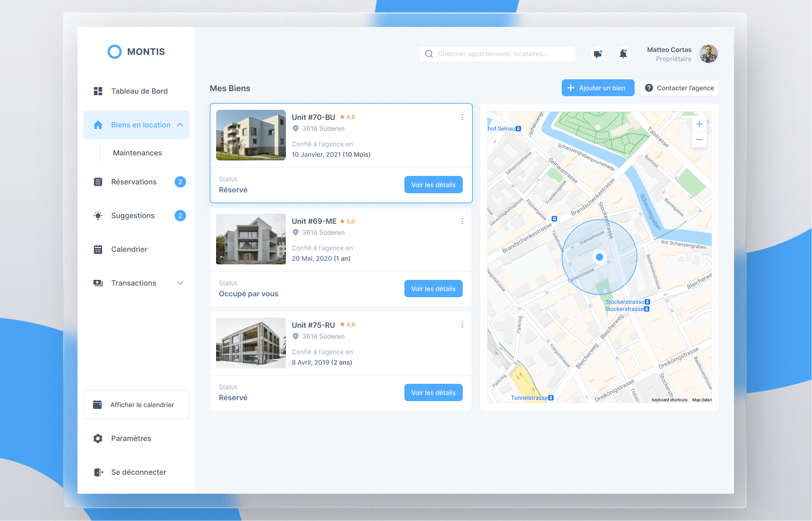View details of Unit #70-BU
This screenshot has width=812, height=521.
(434, 185)
